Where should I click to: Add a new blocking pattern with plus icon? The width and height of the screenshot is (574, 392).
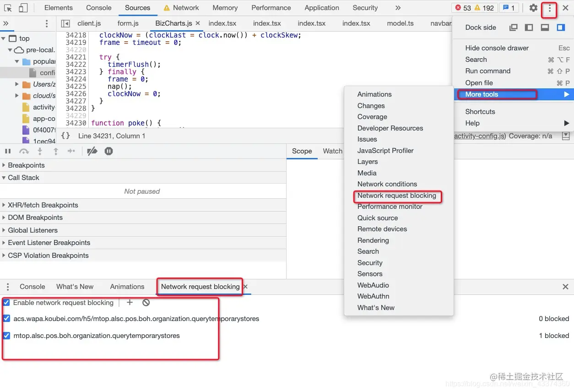130,302
